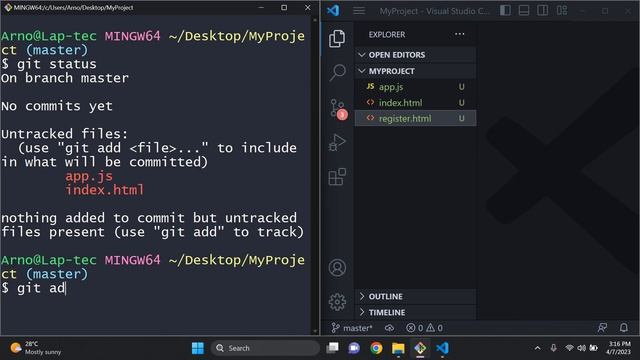Click the terminal command line 'git ad'
This screenshot has height=360, width=640.
[33, 288]
